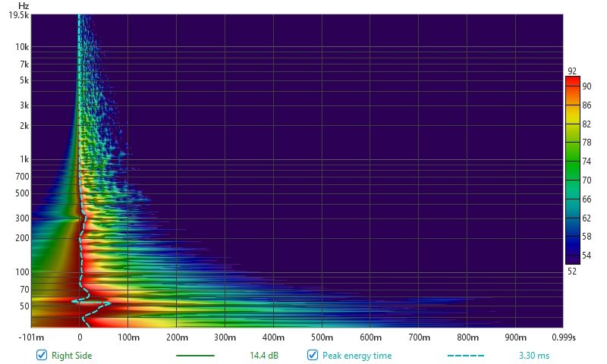
Task: Click the 300 Hz frequency axis label
Action: tap(23, 218)
